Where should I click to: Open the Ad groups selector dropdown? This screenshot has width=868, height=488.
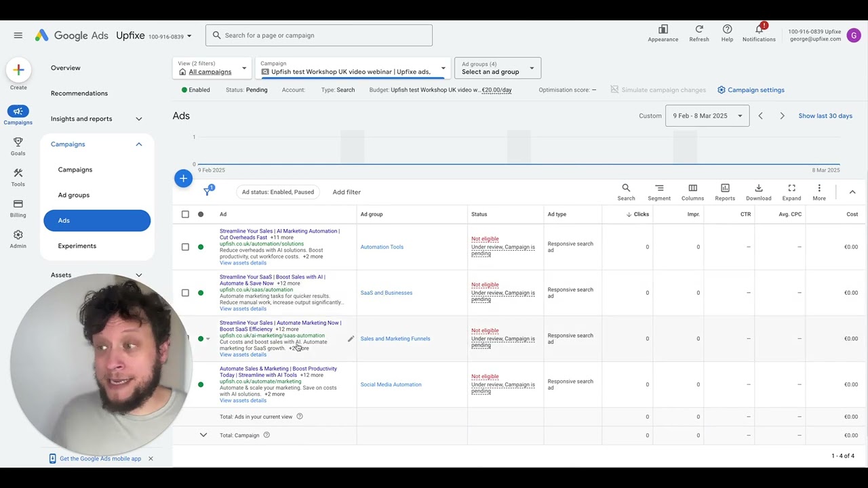click(x=498, y=68)
